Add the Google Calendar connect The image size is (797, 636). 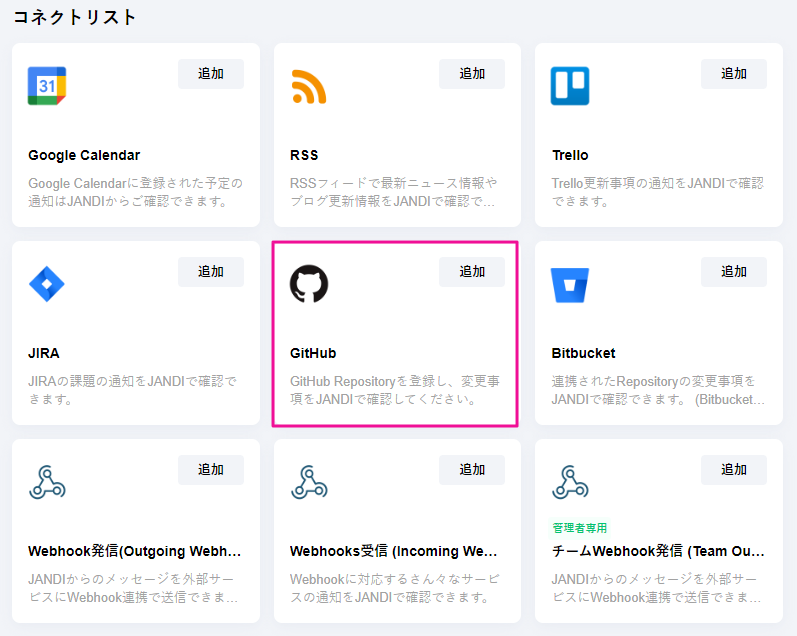(x=211, y=74)
